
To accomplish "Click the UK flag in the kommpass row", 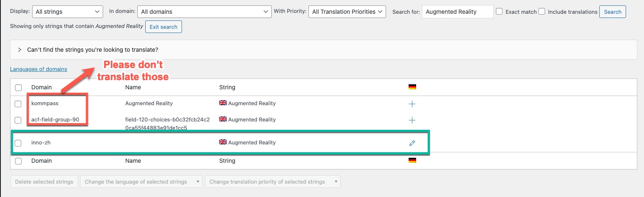I will [223, 103].
